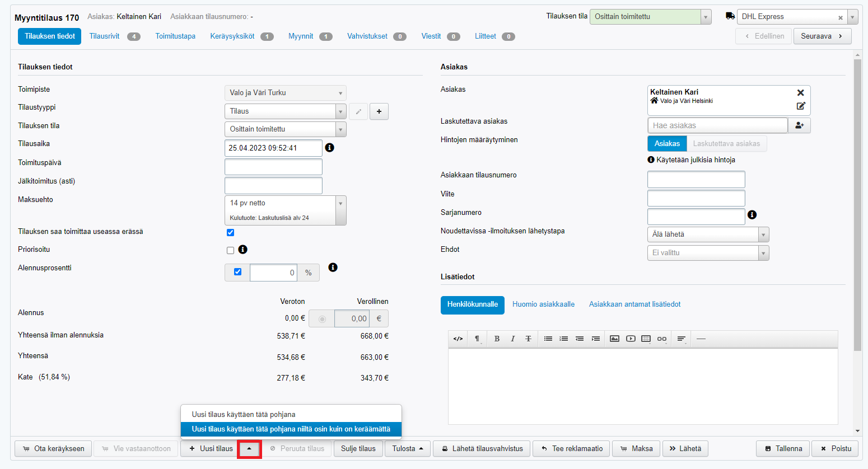Click the add customer icon beside Hae asiakas
The image size is (868, 469).
[x=799, y=125]
